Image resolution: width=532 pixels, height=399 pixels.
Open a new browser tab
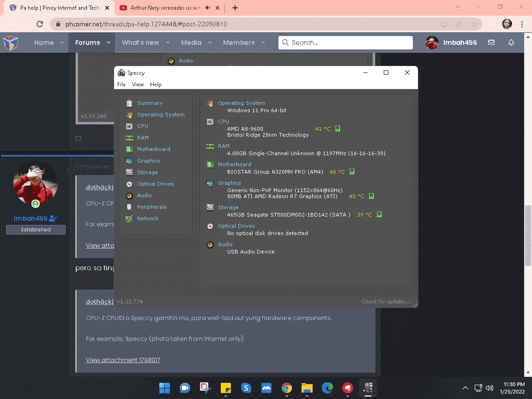[x=235, y=7]
